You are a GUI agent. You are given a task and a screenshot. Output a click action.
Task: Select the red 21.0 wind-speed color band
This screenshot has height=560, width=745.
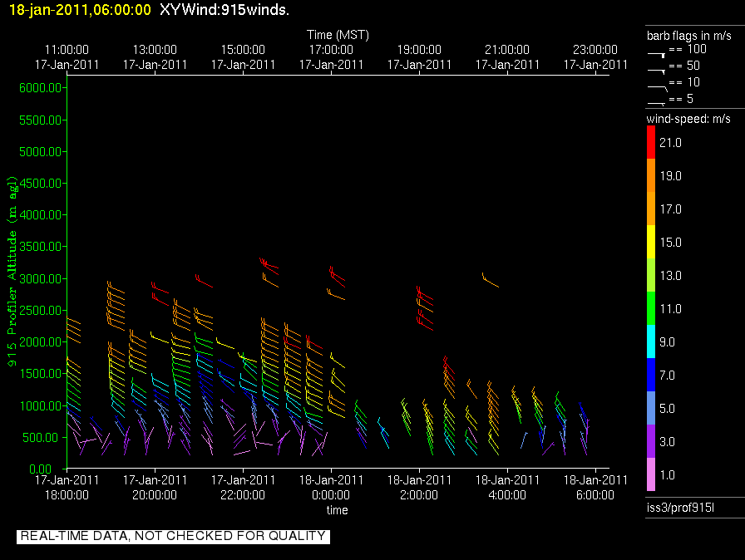(x=651, y=142)
